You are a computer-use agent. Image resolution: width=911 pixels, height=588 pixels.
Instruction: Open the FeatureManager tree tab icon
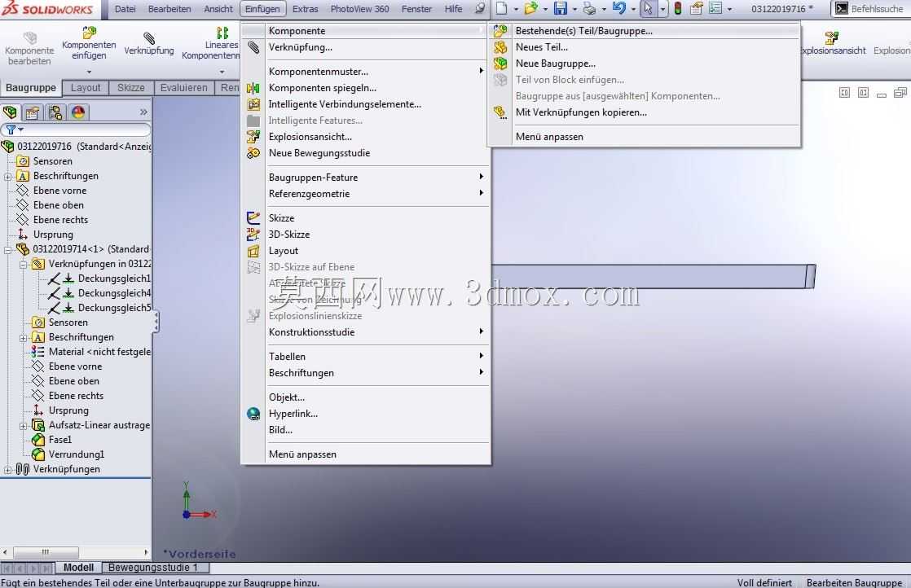click(11, 112)
